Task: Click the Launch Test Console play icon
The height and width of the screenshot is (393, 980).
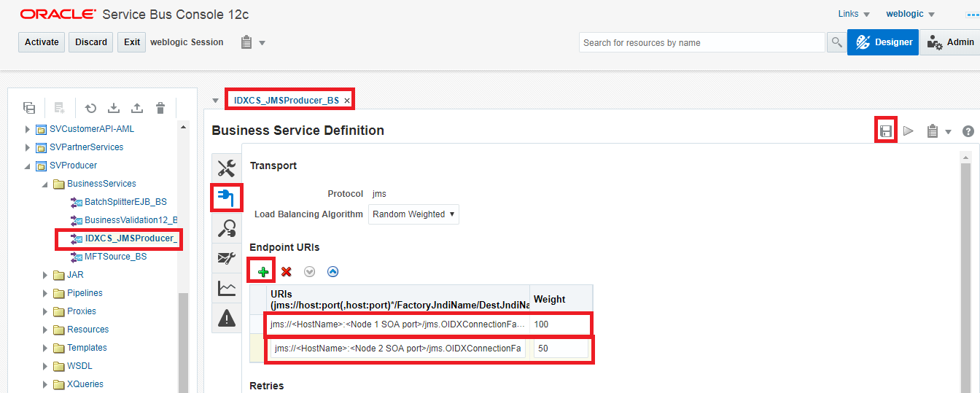Action: pos(908,131)
